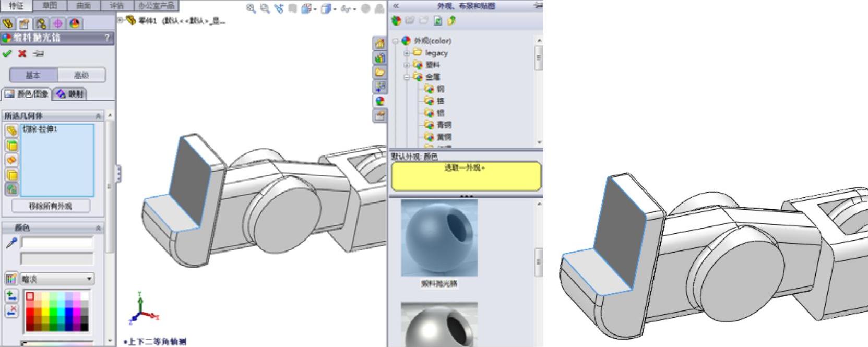Click the Zoom to Fit icon

(251, 8)
